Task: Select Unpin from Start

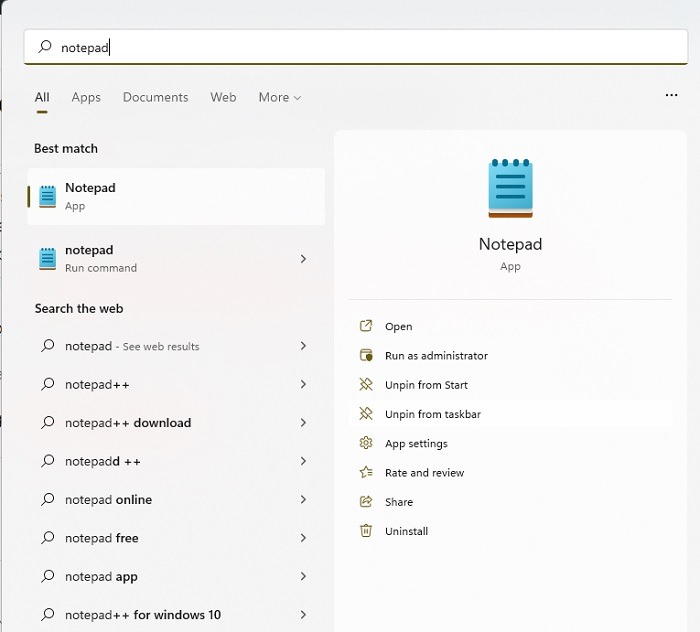Action: [x=426, y=385]
